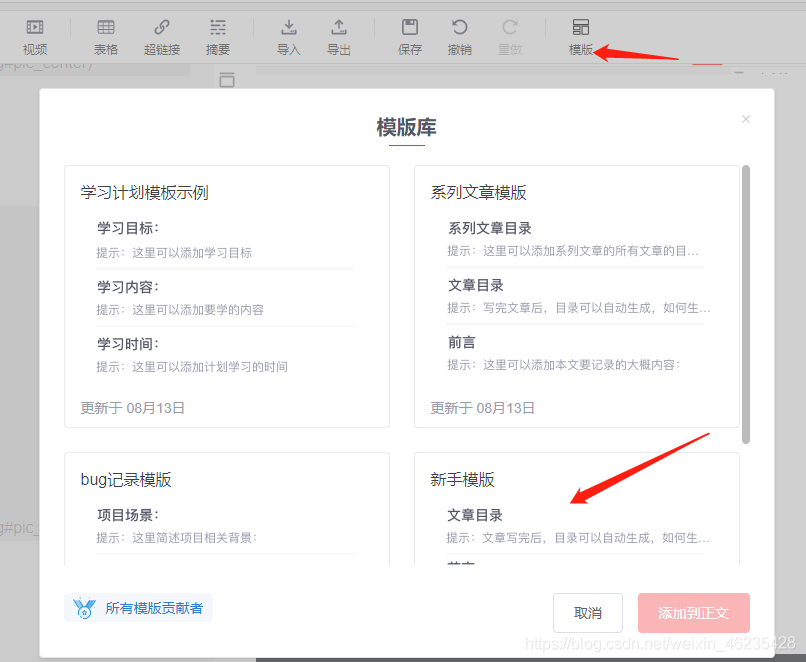Click hint 这里可以添加要学的内容

[x=198, y=309]
